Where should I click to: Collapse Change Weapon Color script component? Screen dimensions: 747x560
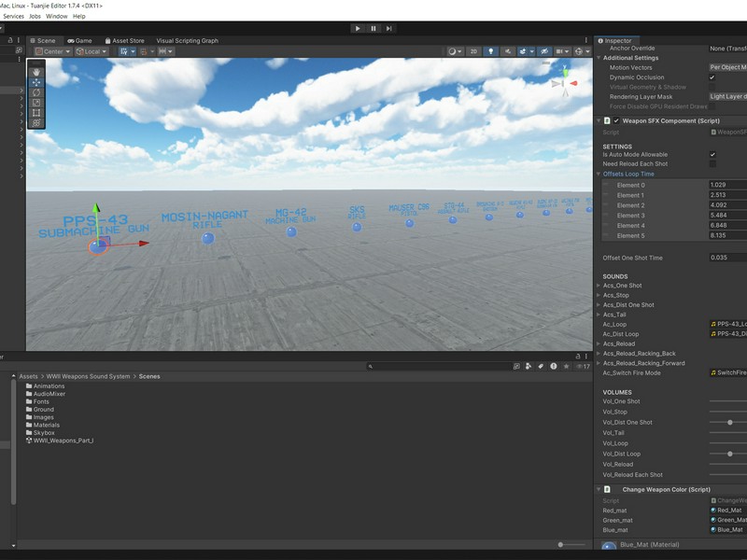[599, 489]
